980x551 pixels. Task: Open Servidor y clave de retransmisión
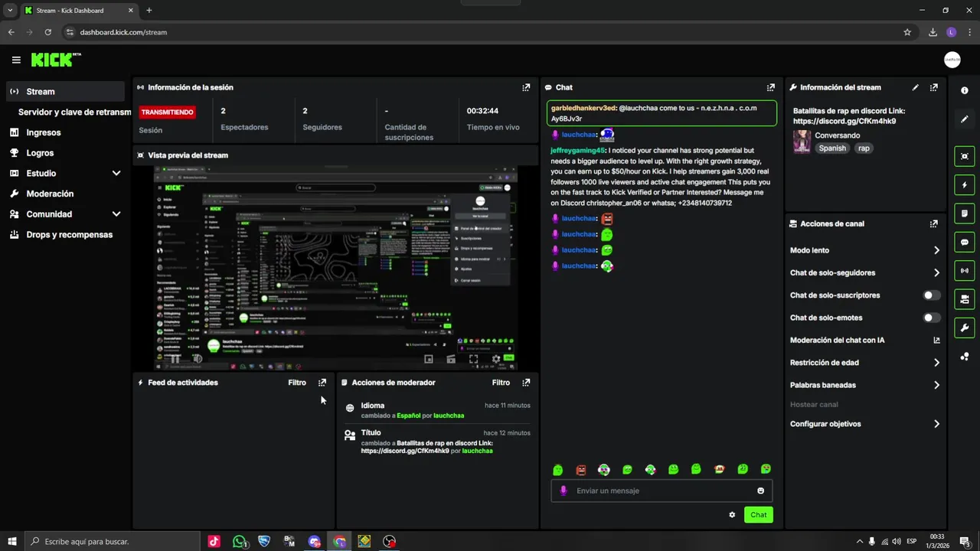tap(74, 112)
